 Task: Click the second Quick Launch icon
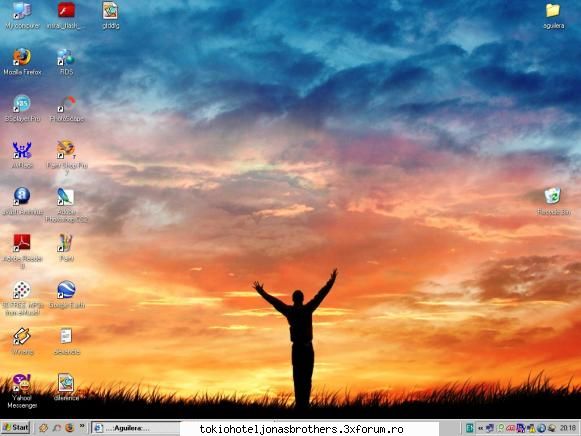click(x=56, y=428)
